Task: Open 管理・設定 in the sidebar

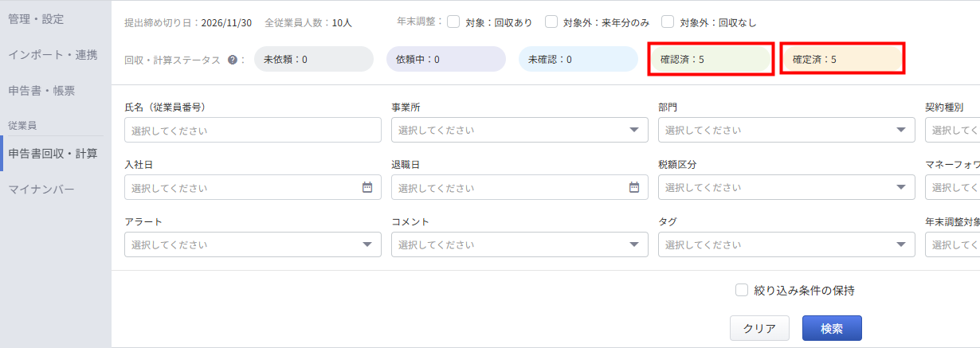Action: click(36, 18)
